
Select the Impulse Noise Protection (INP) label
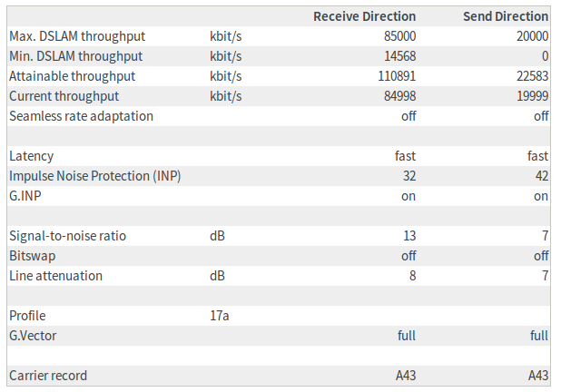pyautogui.click(x=94, y=176)
